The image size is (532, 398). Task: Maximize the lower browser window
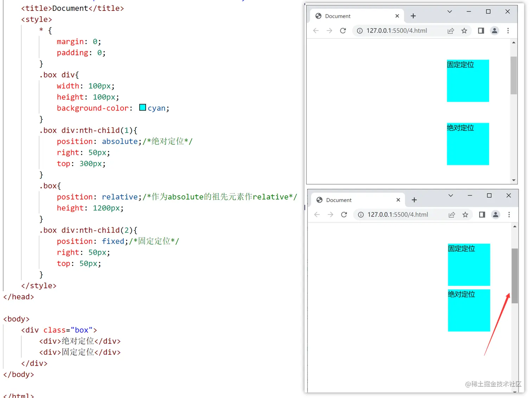(489, 196)
